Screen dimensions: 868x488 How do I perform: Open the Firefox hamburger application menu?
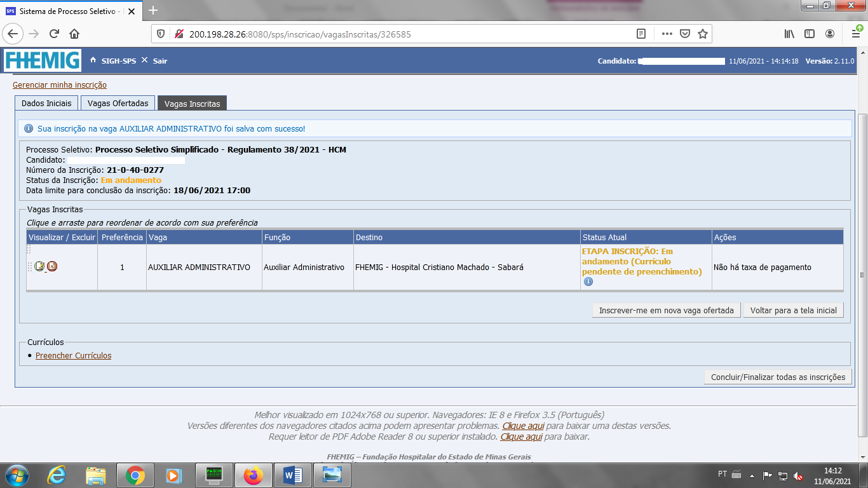click(x=855, y=34)
